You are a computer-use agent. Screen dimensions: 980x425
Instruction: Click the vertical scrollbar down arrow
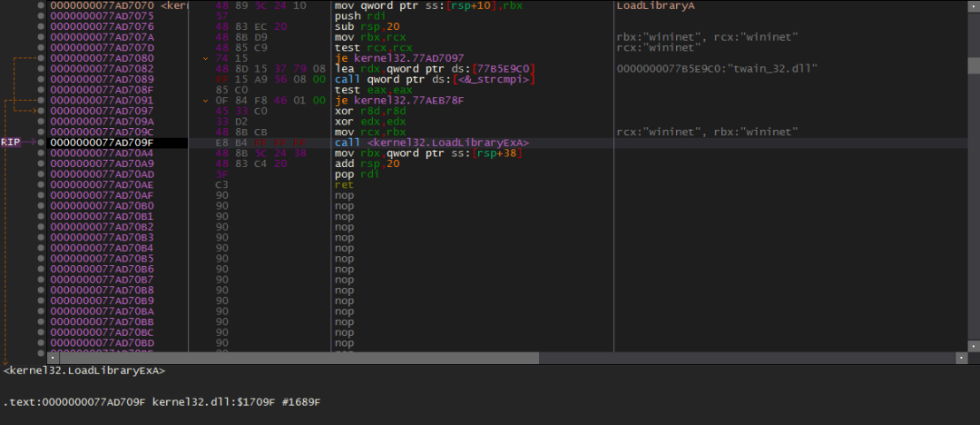point(974,346)
